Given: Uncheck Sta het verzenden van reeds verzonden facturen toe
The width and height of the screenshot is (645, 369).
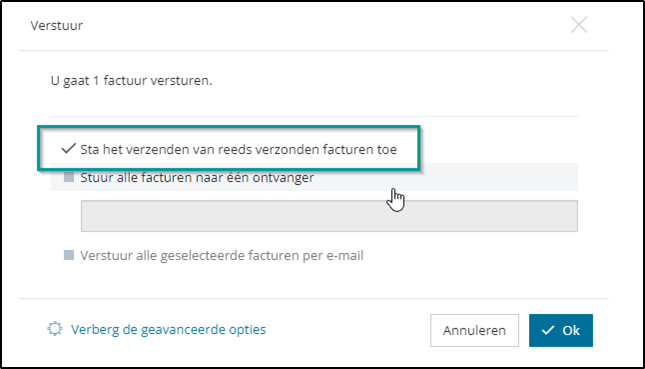Looking at the screenshot, I should point(68,149).
